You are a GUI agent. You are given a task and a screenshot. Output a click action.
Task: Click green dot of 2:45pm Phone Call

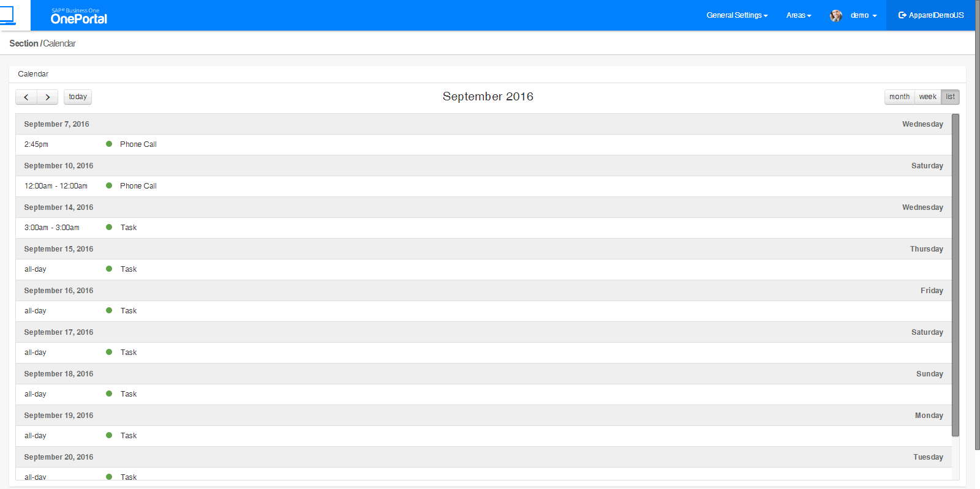coord(109,144)
